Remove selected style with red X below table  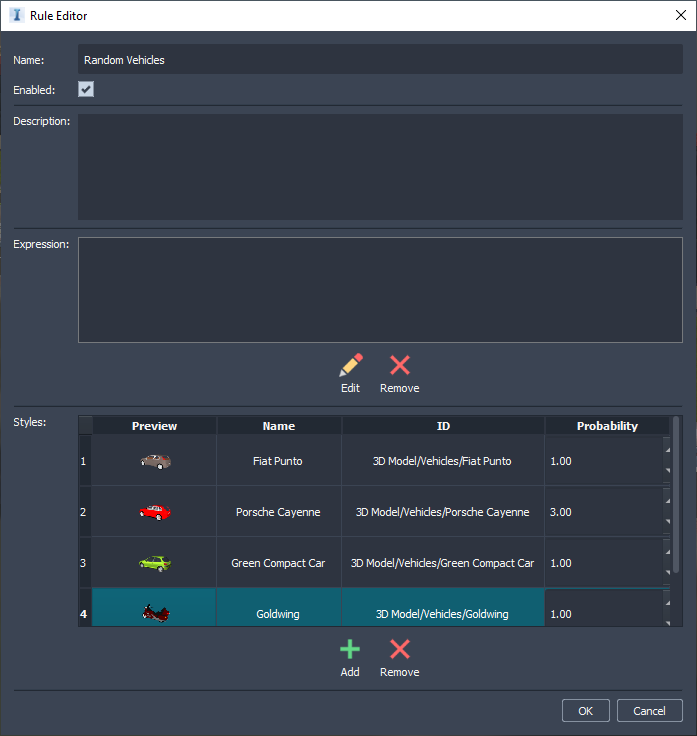tap(399, 650)
